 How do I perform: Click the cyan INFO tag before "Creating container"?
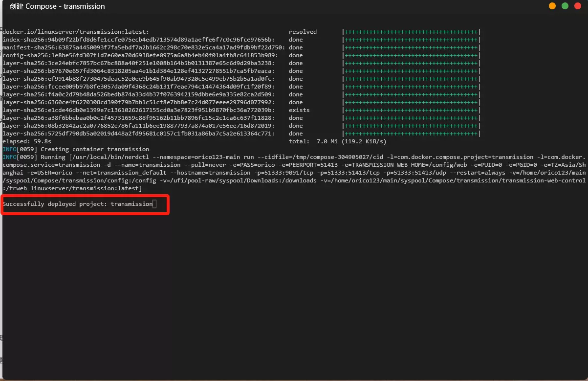tap(9, 149)
